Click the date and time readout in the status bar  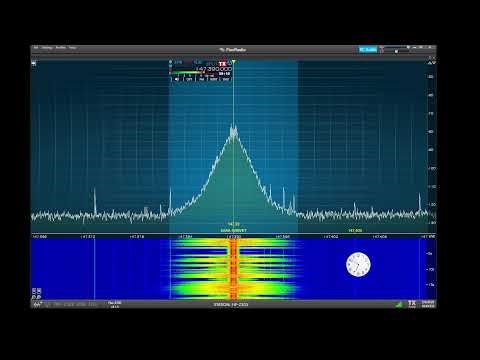(428, 304)
